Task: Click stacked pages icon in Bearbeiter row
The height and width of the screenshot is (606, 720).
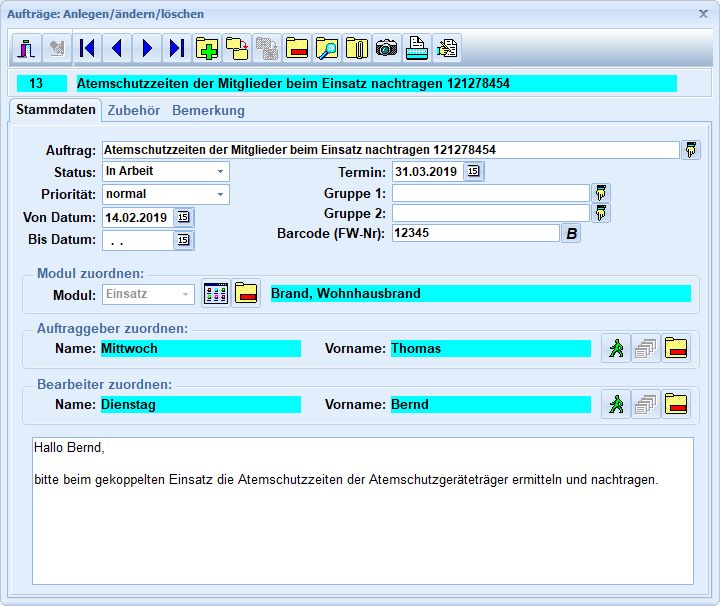Action: pos(646,404)
